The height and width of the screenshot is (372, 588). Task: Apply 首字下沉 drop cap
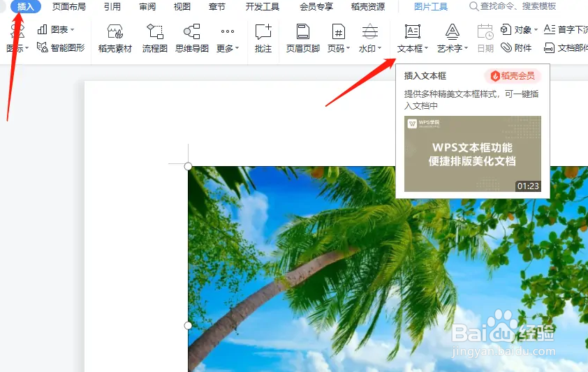tap(566, 29)
